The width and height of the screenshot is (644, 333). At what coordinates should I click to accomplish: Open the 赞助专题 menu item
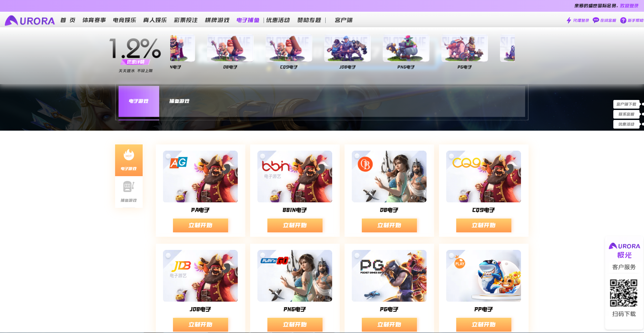click(309, 20)
